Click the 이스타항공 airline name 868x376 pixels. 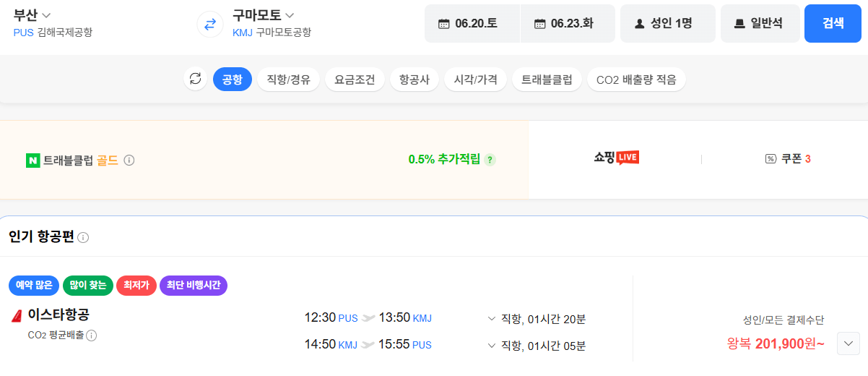[58, 315]
